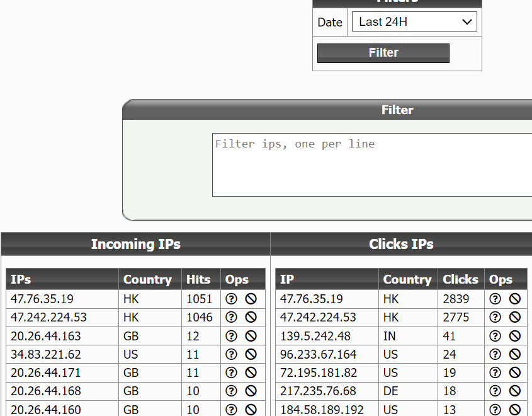
Task: Open info icon for clicks IP 96.233.67.164
Action: (495, 354)
